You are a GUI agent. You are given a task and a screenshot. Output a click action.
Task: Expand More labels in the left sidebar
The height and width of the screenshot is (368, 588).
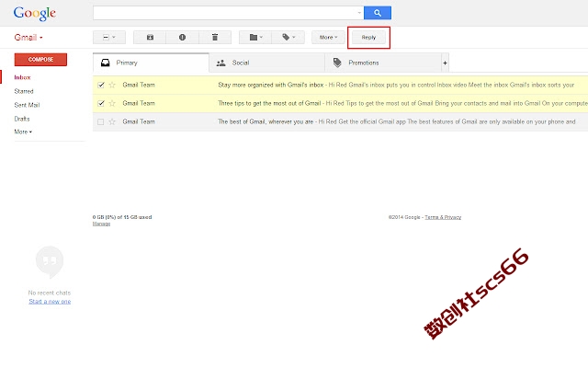point(23,132)
